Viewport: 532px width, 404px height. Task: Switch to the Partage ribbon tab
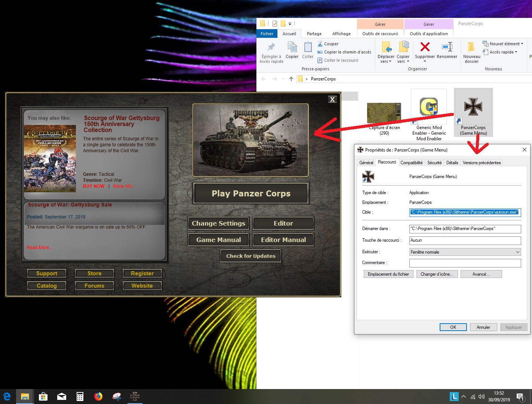click(x=314, y=34)
